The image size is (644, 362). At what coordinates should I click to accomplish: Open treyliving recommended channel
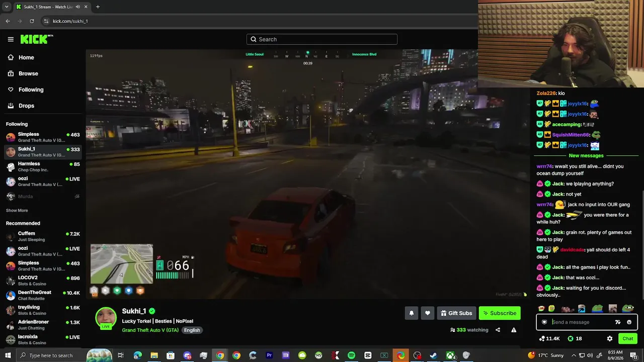(x=43, y=310)
